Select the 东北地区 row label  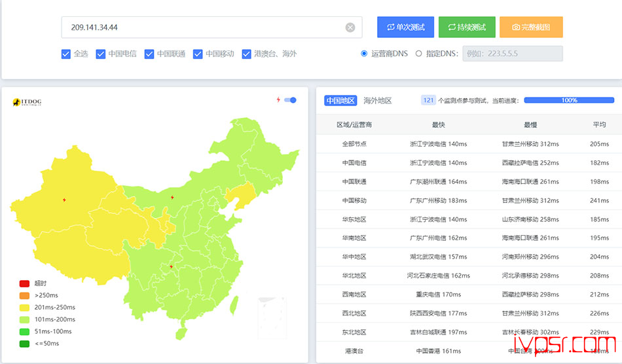pyautogui.click(x=354, y=332)
